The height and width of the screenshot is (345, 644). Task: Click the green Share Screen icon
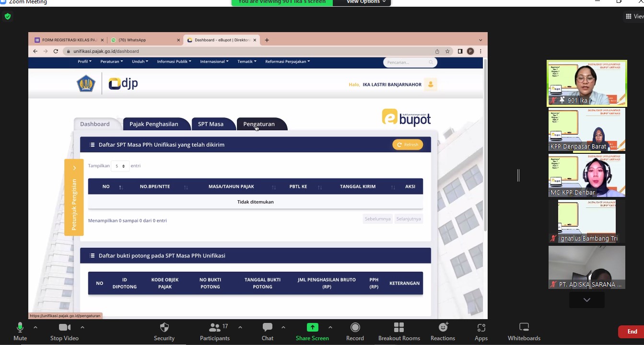[312, 328]
